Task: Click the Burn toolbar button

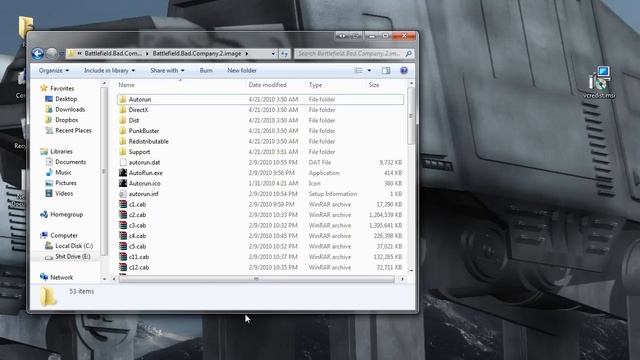Action: 206,71
